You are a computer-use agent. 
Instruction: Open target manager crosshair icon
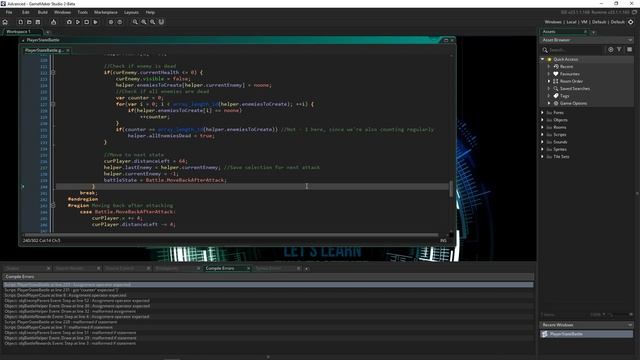[631, 22]
